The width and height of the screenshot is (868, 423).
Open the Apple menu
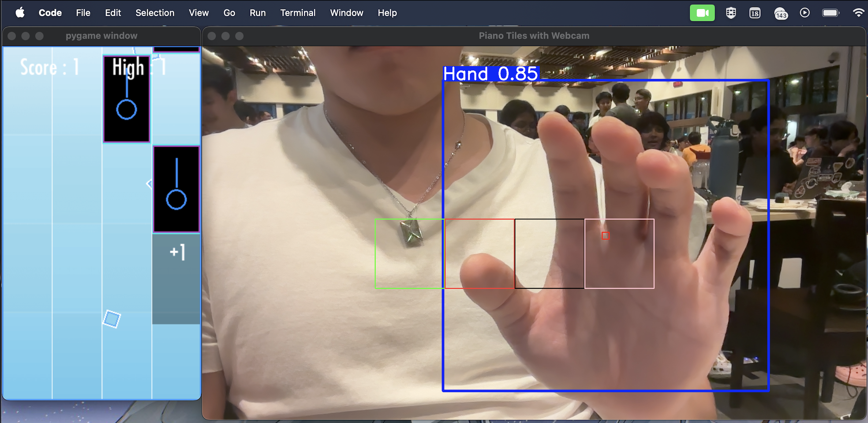click(20, 13)
